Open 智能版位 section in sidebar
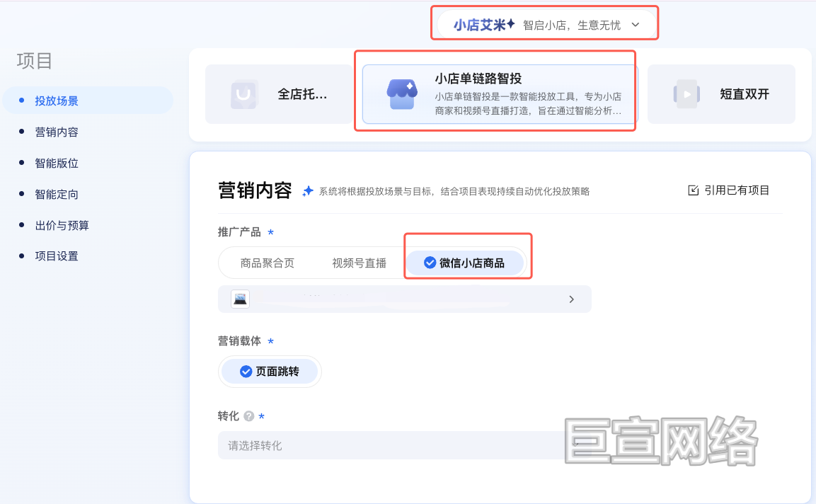 point(56,164)
